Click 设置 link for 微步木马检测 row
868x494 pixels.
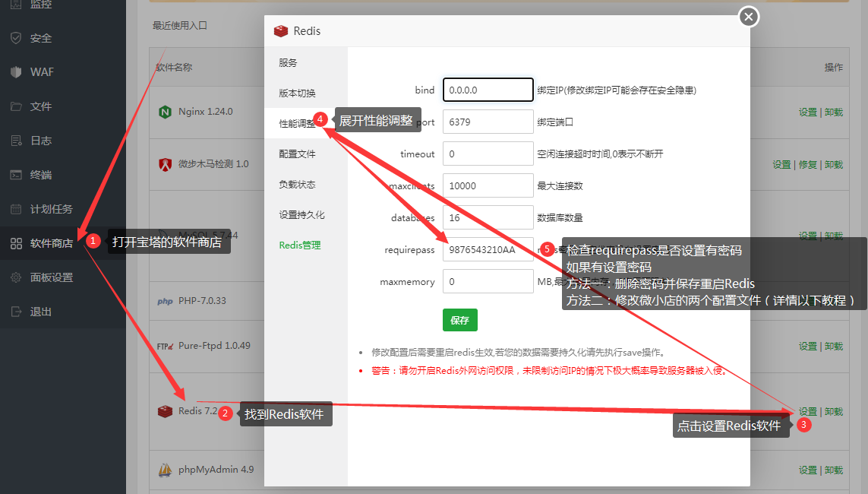(x=781, y=164)
